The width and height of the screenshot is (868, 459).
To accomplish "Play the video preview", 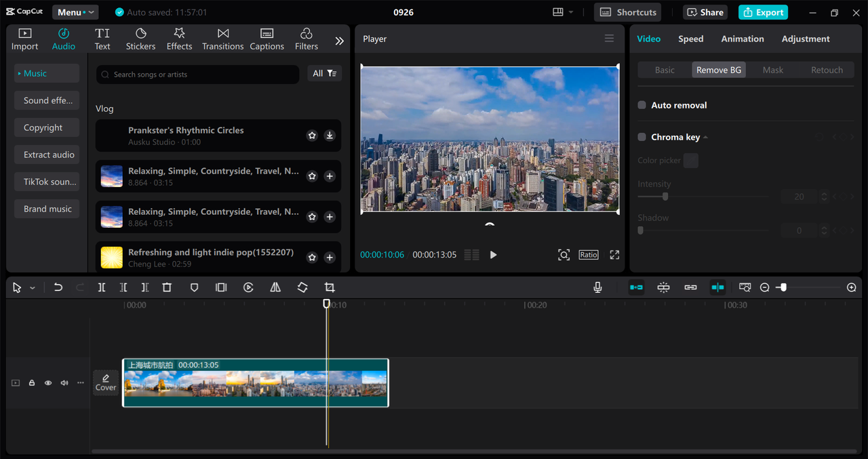I will click(493, 255).
